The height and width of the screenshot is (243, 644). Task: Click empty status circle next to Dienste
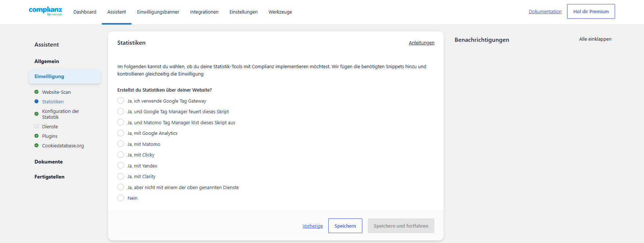coord(36,126)
